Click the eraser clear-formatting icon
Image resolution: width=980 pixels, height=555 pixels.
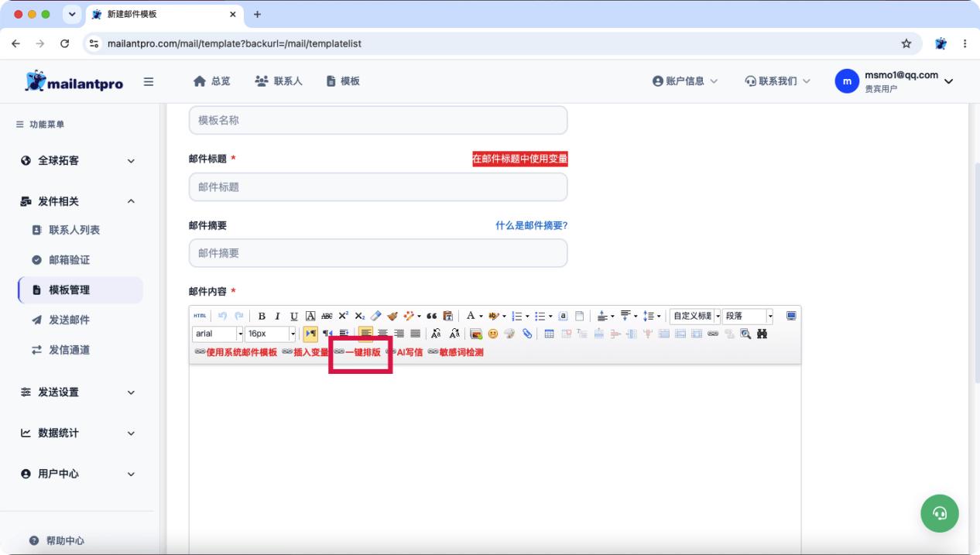[x=375, y=316]
